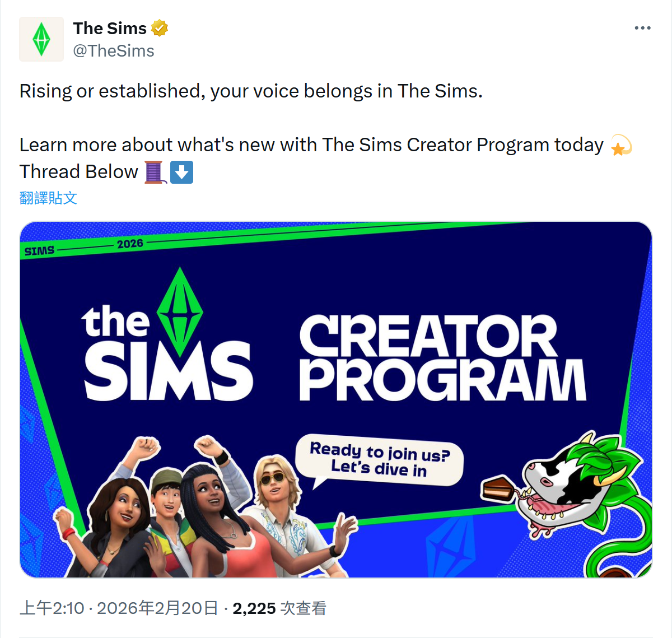The height and width of the screenshot is (638, 672).
Task: Click the blue down-arrow emoji
Action: (x=181, y=172)
